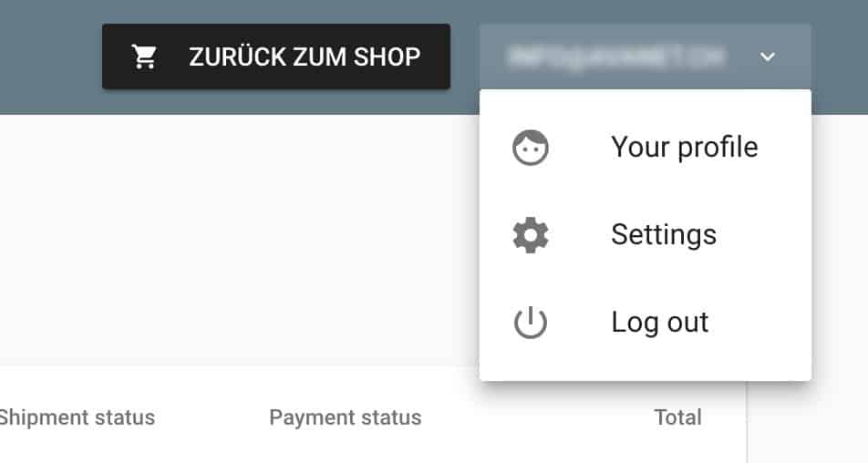Click the face icon beside Your profile
868x463 pixels.
pos(531,148)
